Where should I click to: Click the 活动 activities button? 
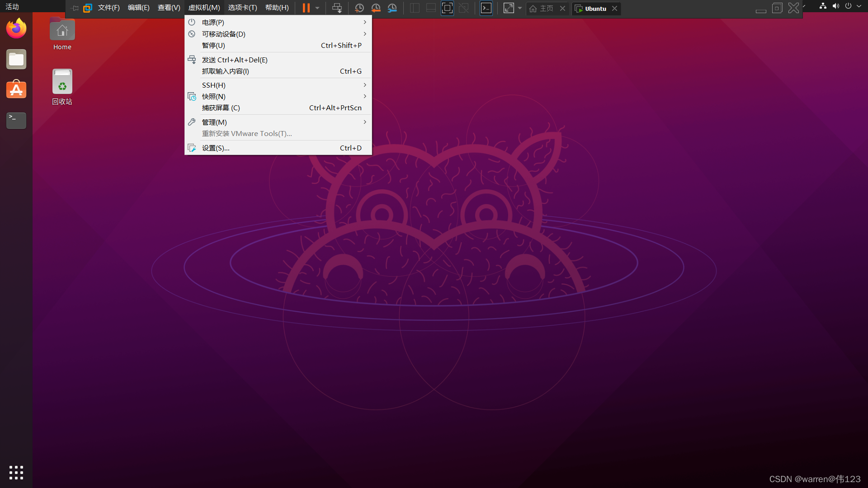click(x=12, y=7)
